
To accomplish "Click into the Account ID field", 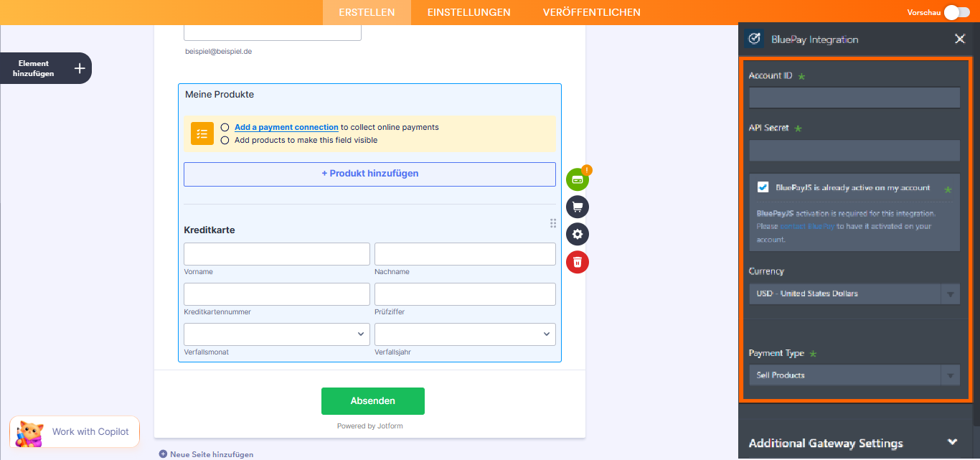I will (854, 98).
